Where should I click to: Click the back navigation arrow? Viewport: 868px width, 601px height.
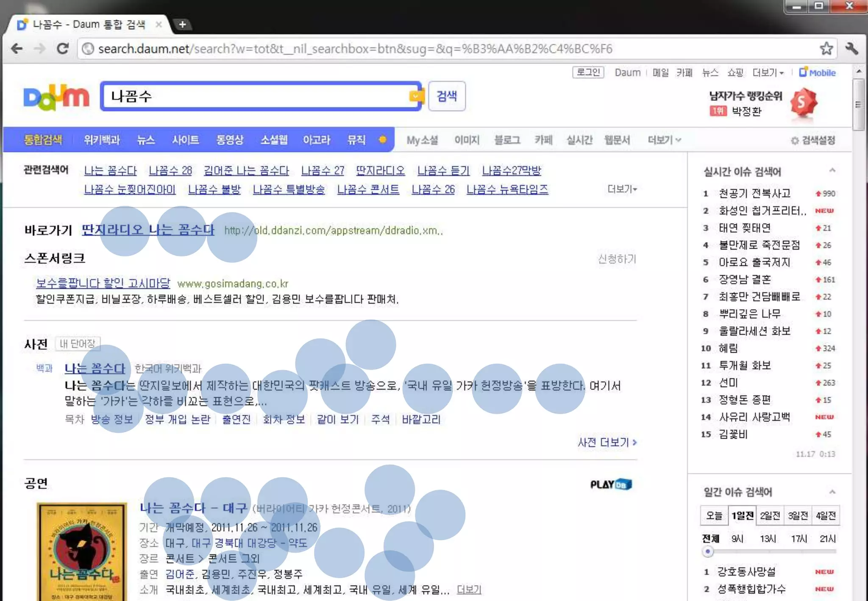pyautogui.click(x=17, y=49)
